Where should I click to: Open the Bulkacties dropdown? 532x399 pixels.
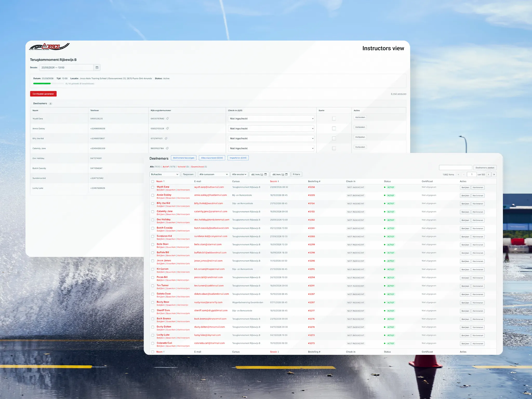click(165, 175)
